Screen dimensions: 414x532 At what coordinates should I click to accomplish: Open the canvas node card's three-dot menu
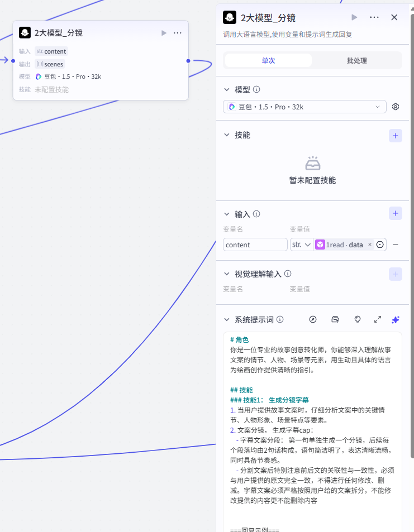(177, 33)
